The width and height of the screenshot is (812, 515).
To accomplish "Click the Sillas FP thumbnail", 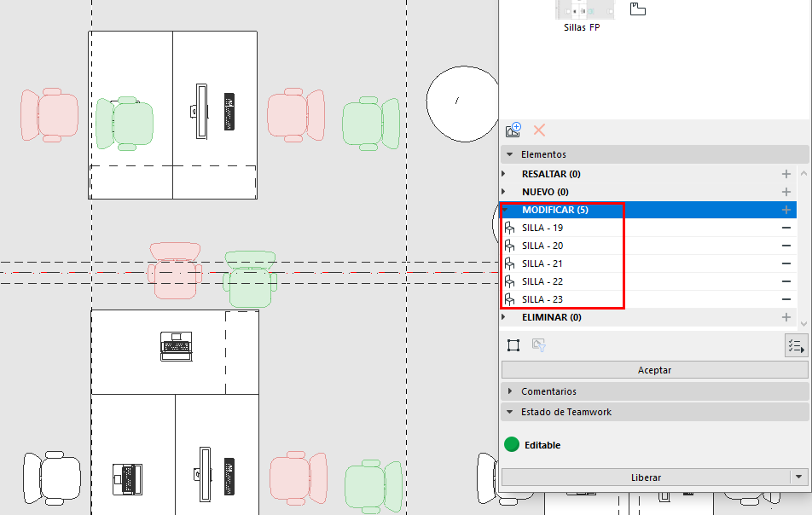I will click(584, 10).
